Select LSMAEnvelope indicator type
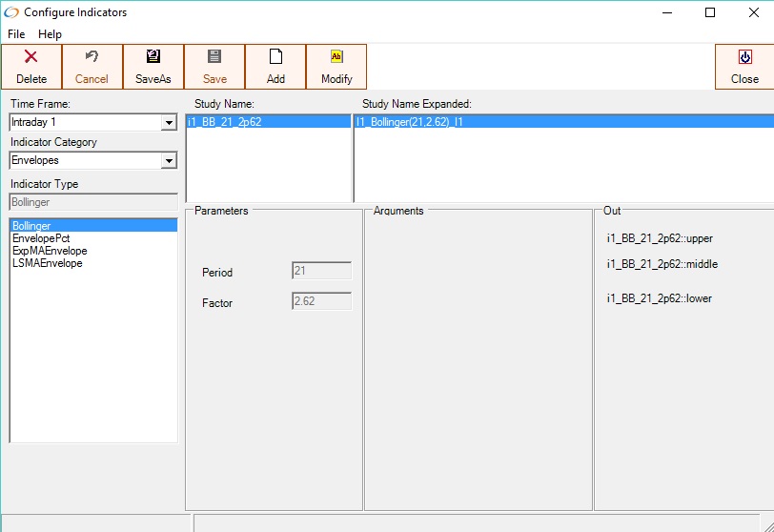774x532 pixels. point(47,263)
